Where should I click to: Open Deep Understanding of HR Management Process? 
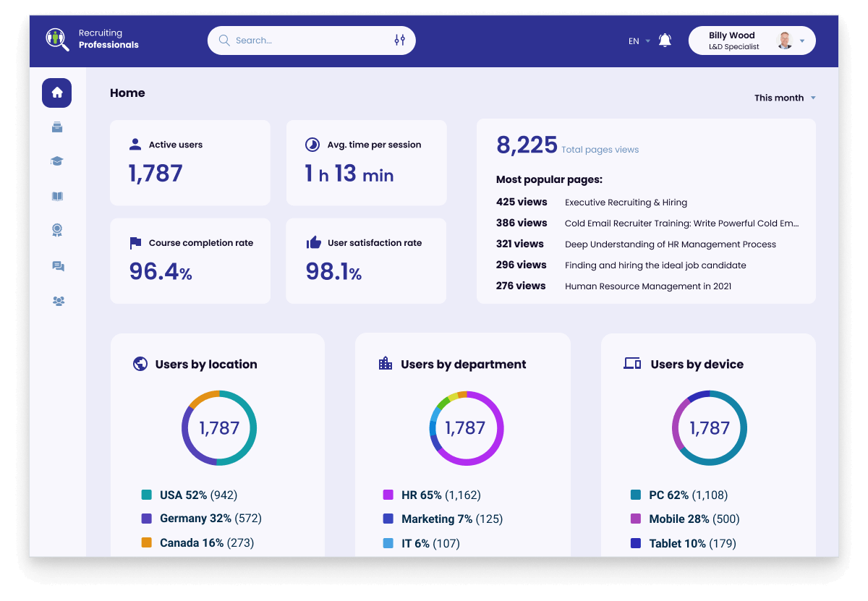point(670,244)
